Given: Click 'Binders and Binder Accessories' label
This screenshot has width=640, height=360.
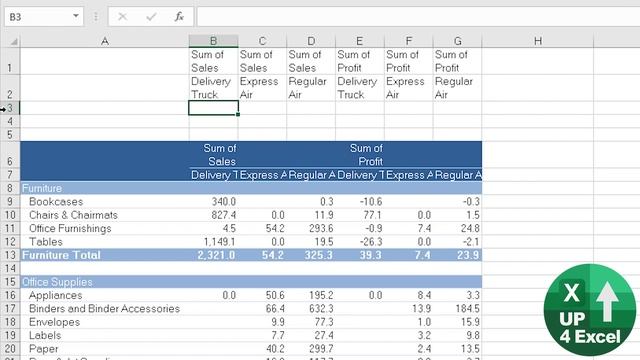Looking at the screenshot, I should [104, 309].
